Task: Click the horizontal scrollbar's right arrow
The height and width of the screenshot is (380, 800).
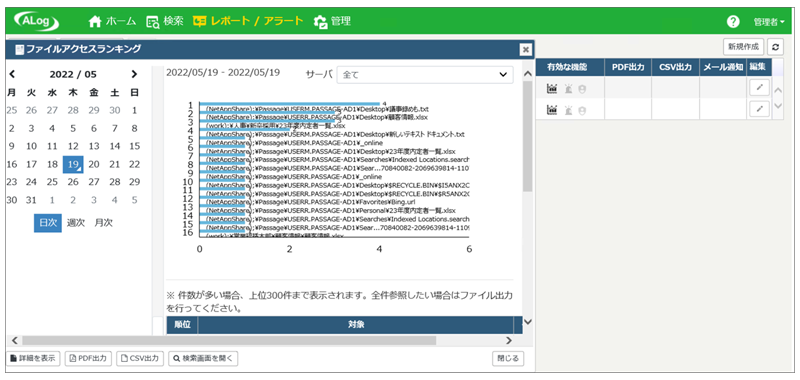Action: pyautogui.click(x=508, y=340)
